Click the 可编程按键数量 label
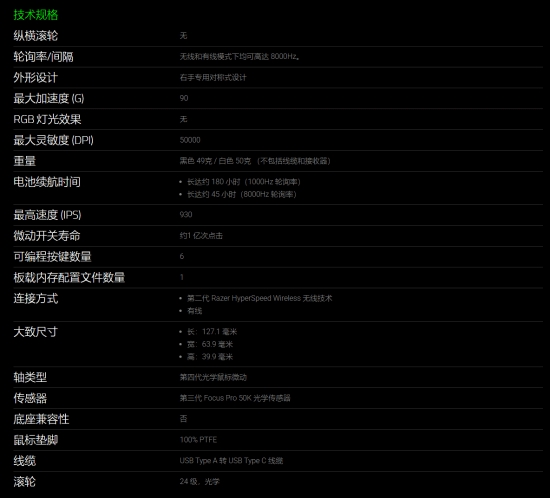The image size is (550, 498). point(53,257)
